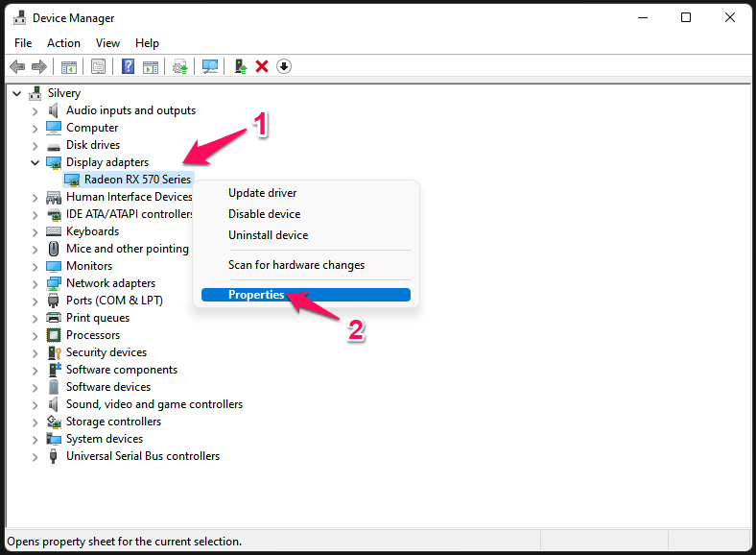Screen dimensions: 756x555
Task: Click the Print queues printer icon
Action: 54,318
